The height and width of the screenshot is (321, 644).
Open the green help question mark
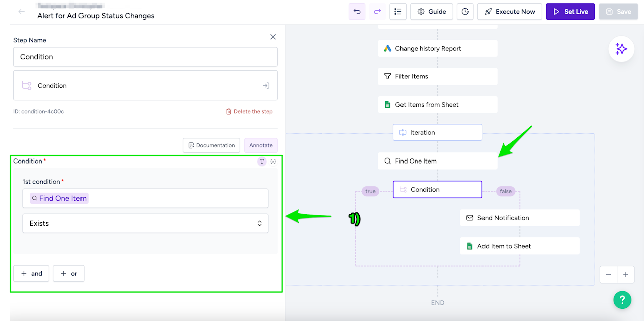[622, 300]
